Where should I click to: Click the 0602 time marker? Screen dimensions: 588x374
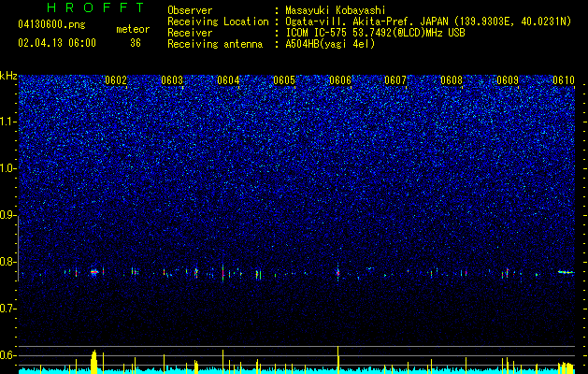click(x=116, y=80)
